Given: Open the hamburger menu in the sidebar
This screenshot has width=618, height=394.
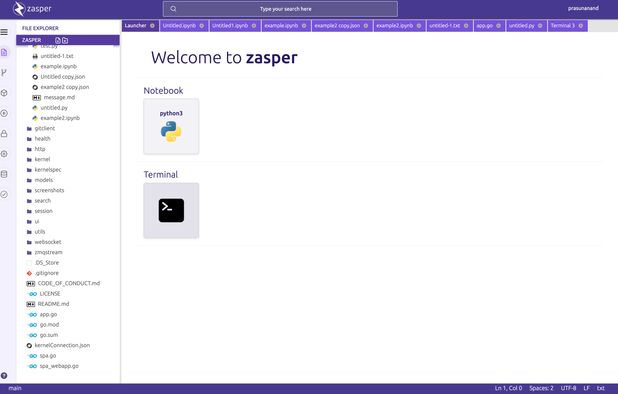Looking at the screenshot, I should (4, 32).
